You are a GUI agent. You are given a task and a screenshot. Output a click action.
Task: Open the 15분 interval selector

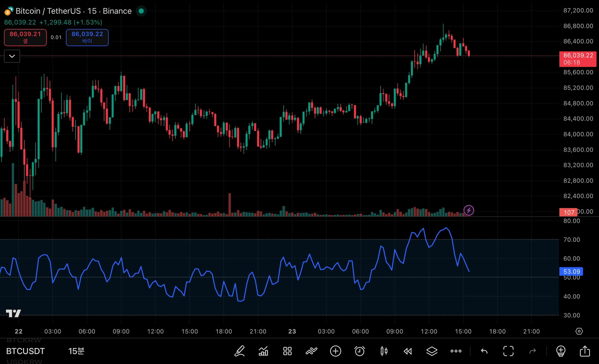point(76,351)
